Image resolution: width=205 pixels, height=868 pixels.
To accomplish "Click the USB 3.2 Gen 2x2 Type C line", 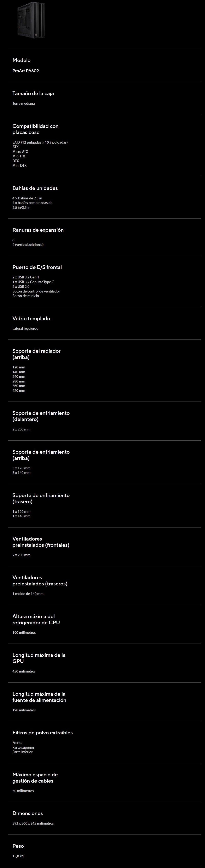I will (x=33, y=282).
